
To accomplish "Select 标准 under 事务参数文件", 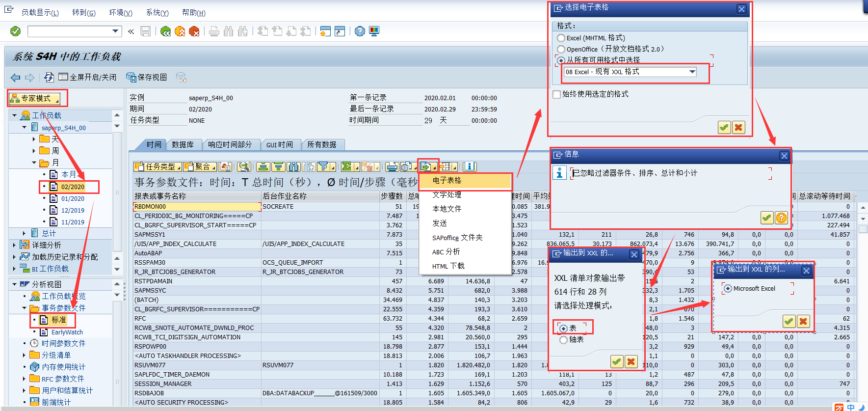I will (x=59, y=320).
